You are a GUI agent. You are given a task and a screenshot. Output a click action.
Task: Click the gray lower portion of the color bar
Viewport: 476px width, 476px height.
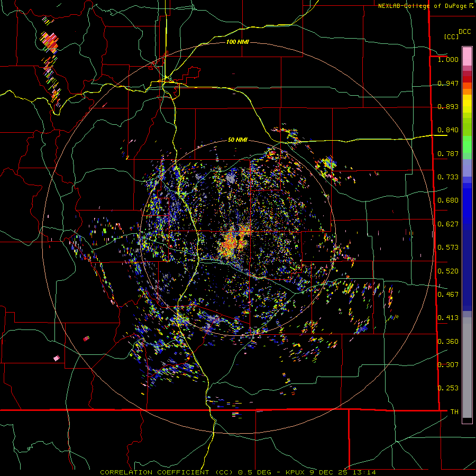point(467,368)
